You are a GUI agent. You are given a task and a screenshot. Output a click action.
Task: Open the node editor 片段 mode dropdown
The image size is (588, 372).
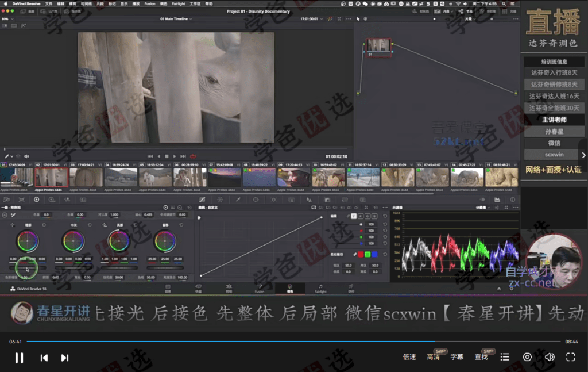470,19
